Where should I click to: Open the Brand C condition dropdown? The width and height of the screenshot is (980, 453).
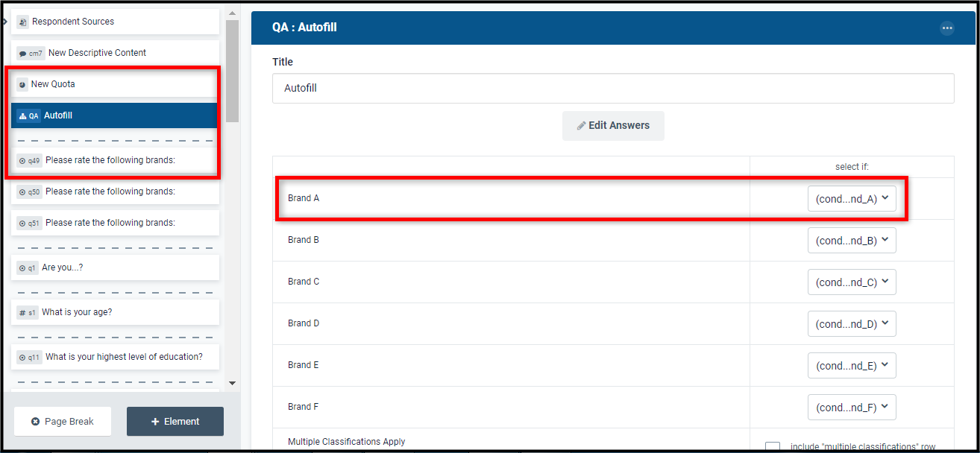tap(852, 282)
